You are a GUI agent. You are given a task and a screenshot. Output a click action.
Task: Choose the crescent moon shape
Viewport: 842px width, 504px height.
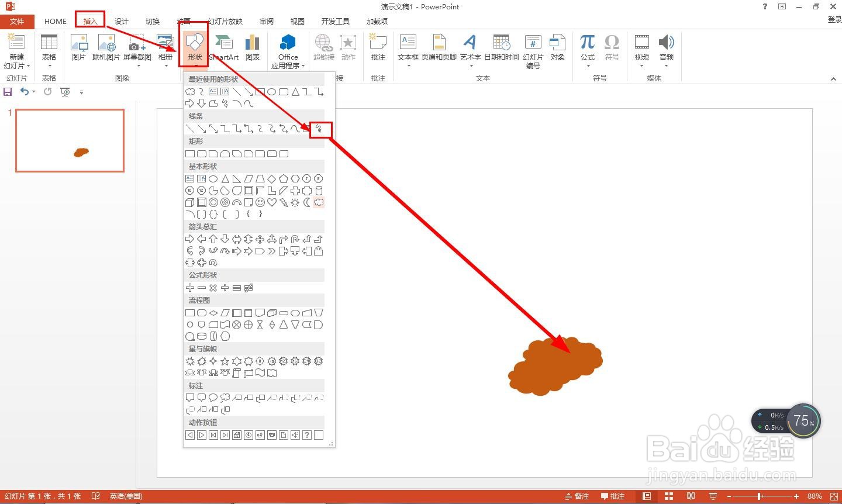coord(307,202)
